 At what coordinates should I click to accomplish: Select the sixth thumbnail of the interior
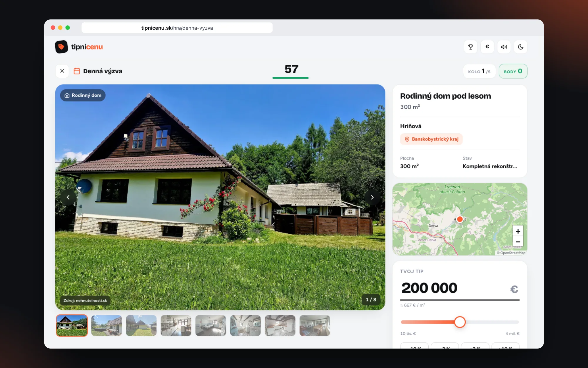245,326
